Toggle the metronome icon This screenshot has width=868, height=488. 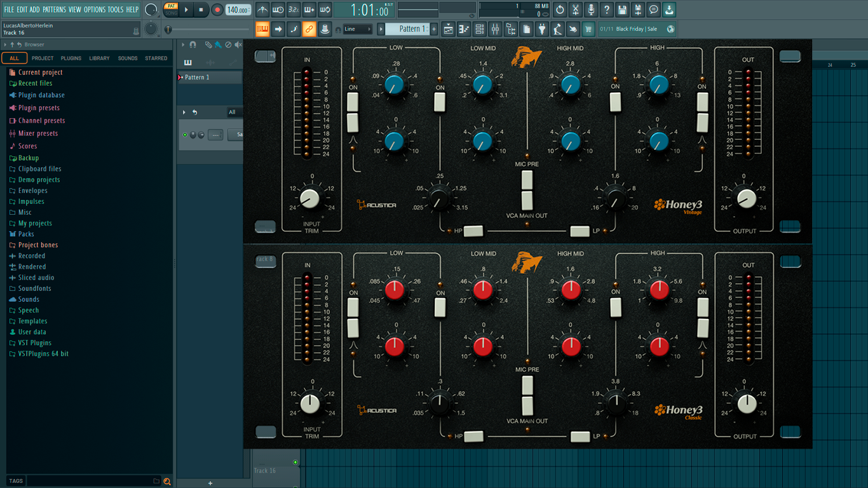point(262,10)
